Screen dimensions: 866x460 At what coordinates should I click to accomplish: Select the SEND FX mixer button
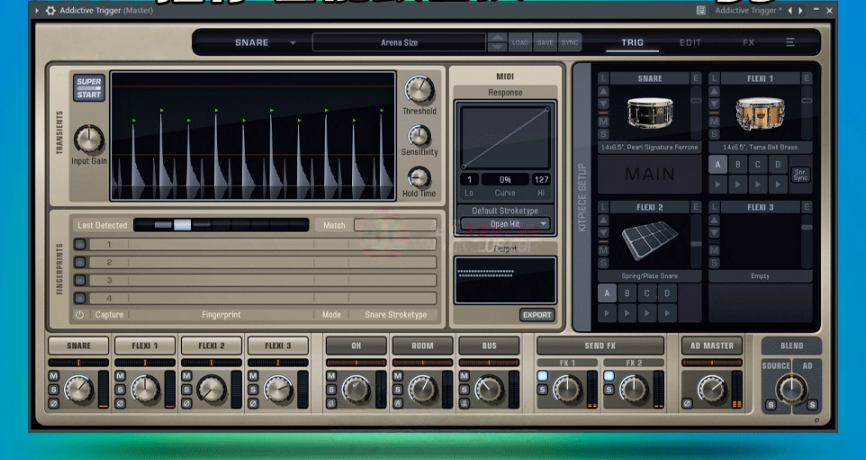tap(600, 346)
